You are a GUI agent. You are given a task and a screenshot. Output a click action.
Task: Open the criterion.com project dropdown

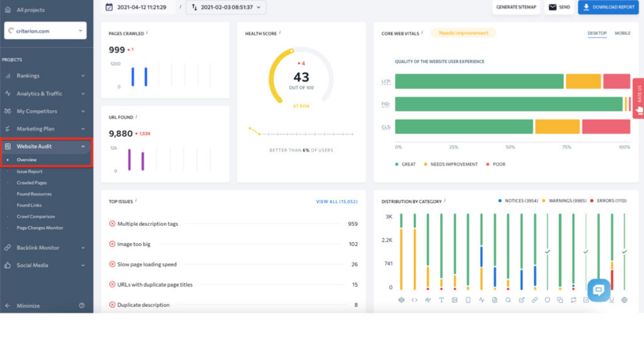(45, 31)
